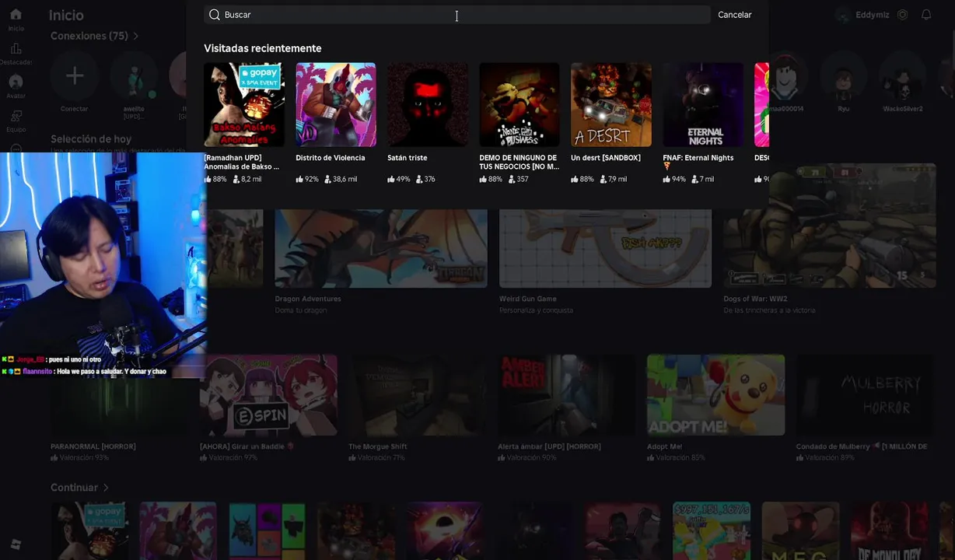Open Weird Gun Game featured card
This screenshot has width=955, height=560.
click(605, 249)
